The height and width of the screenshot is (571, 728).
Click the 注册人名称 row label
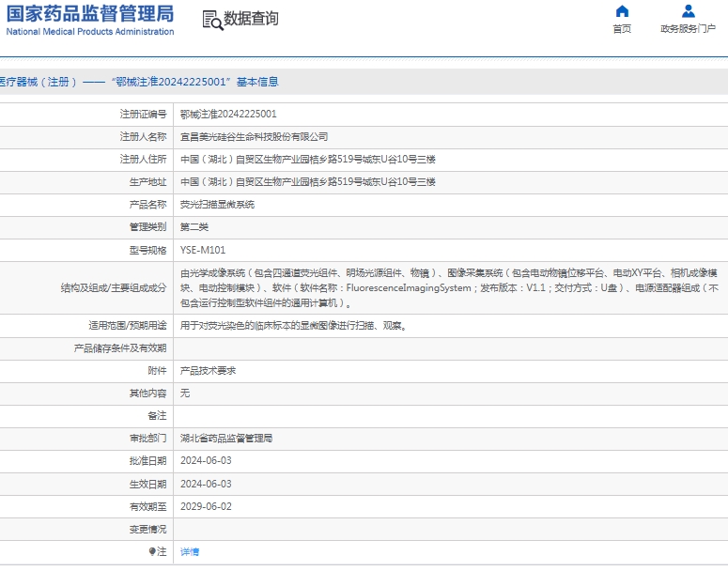point(143,136)
